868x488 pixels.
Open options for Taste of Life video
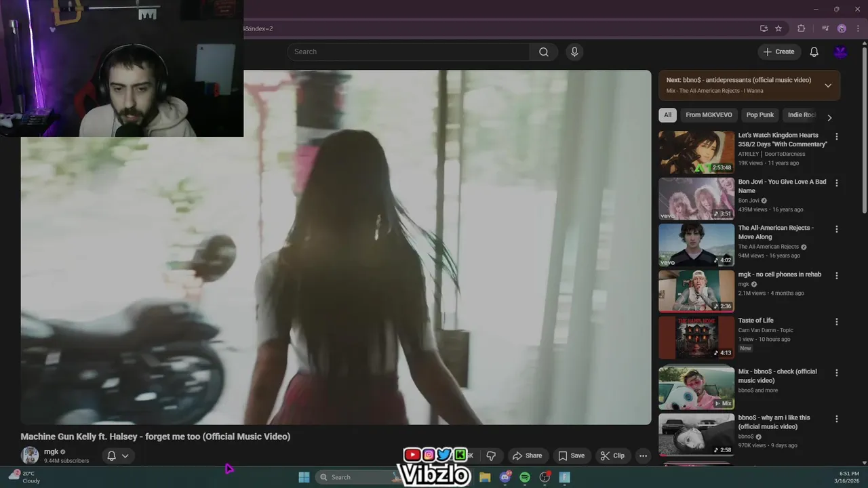[836, 321]
